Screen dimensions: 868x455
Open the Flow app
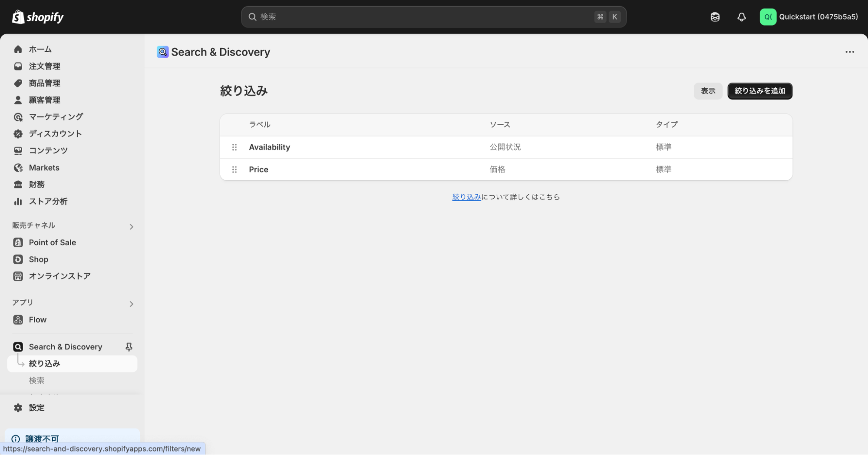coord(38,319)
